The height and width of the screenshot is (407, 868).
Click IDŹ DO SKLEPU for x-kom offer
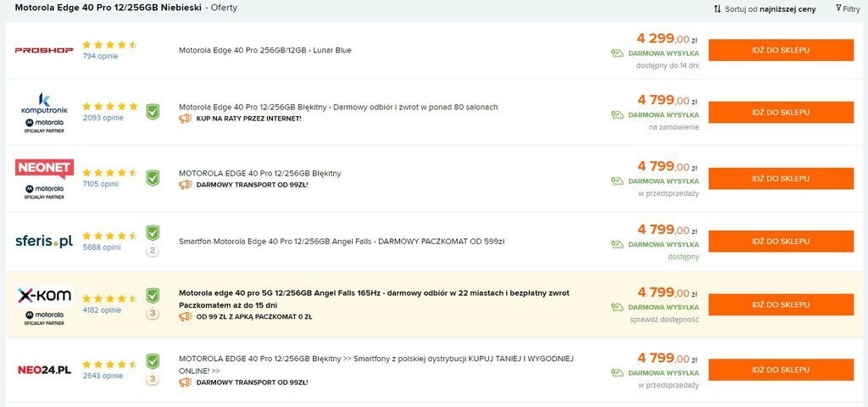[x=781, y=304]
